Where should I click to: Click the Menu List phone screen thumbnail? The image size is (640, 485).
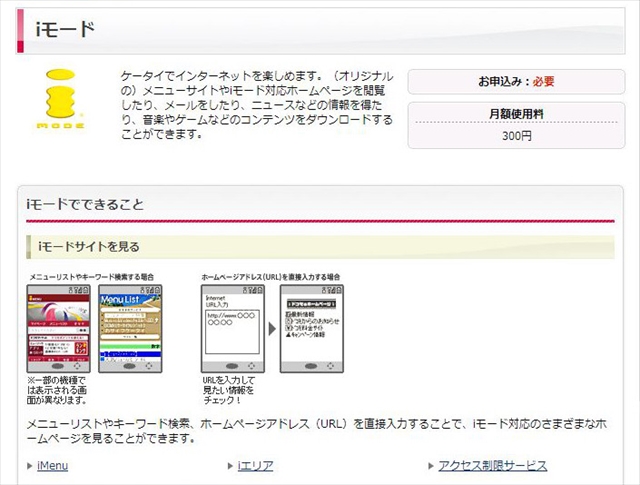pyautogui.click(x=130, y=329)
